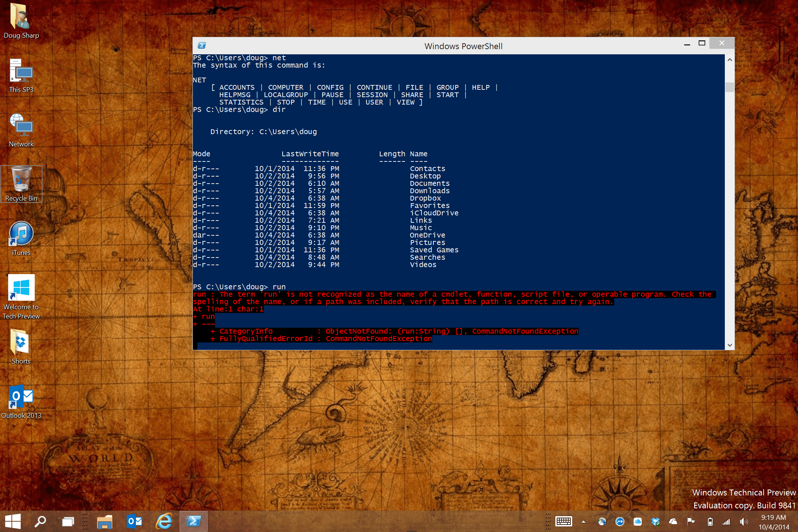798x532 pixels.
Task: Open PowerShell window system menu icon
Action: (202, 45)
